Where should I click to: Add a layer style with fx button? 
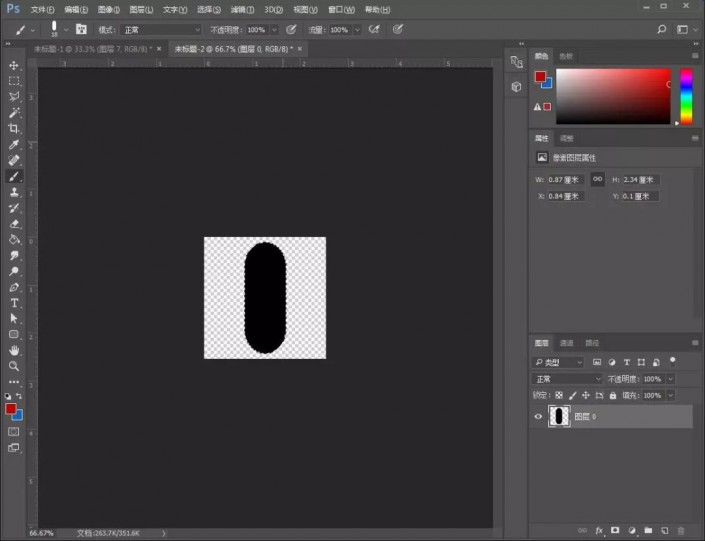point(599,531)
